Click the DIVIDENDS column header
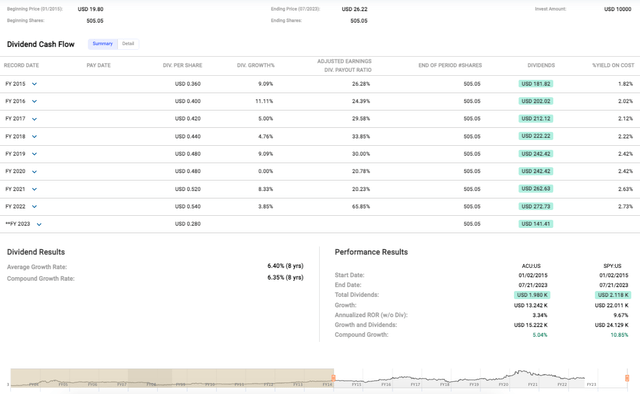Screen dimensions: 640x394 541,65
